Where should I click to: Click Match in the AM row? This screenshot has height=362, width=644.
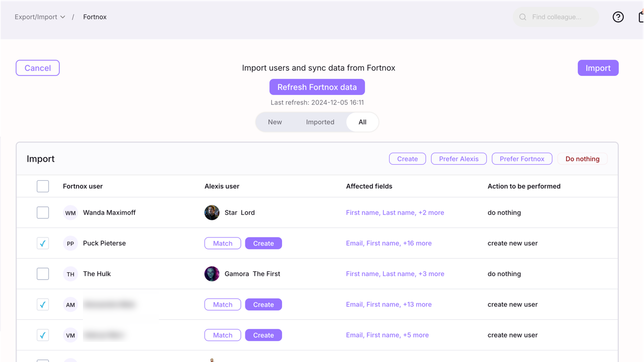[223, 305]
